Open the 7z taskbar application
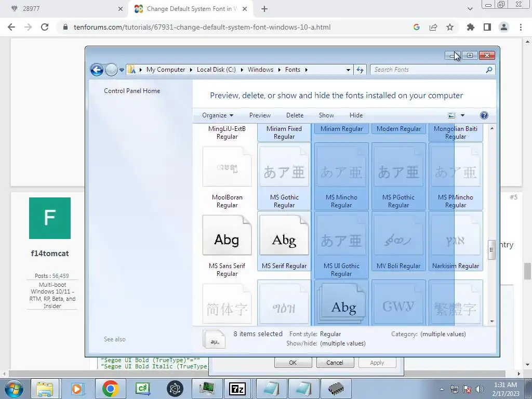 click(x=237, y=389)
